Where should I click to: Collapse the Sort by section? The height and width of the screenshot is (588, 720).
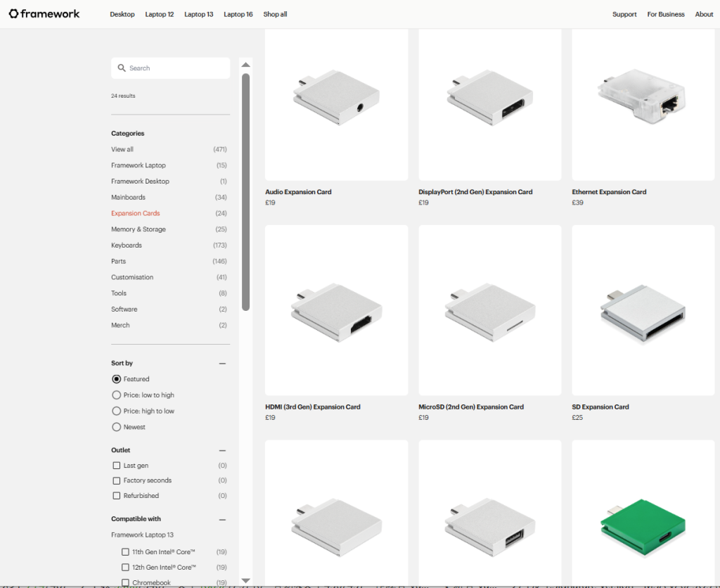(222, 364)
